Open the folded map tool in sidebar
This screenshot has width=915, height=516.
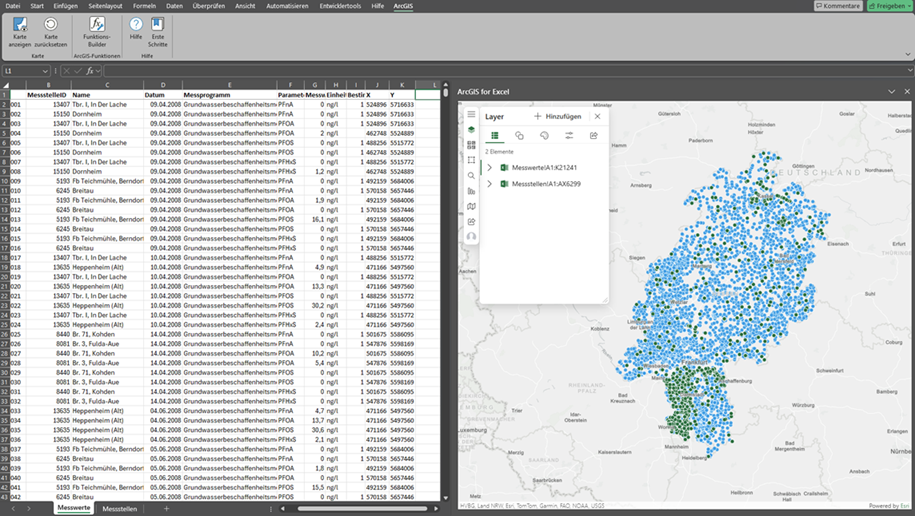tap(472, 206)
